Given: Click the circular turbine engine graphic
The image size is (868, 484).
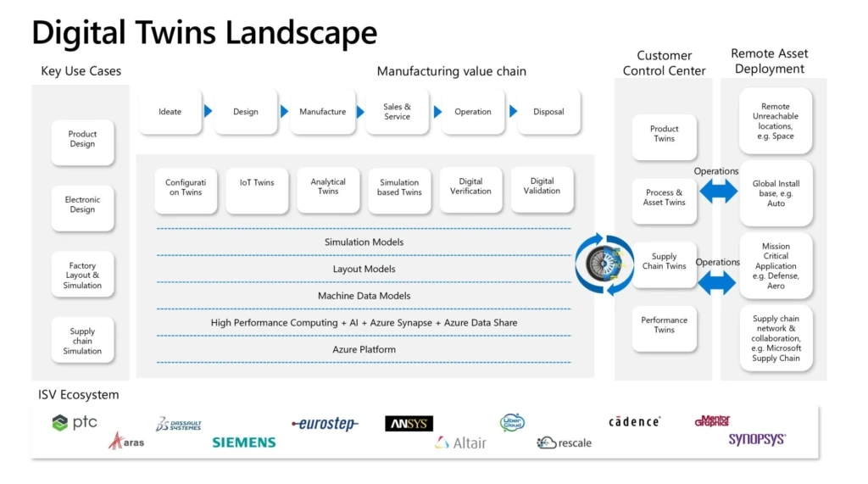Looking at the screenshot, I should [x=604, y=264].
